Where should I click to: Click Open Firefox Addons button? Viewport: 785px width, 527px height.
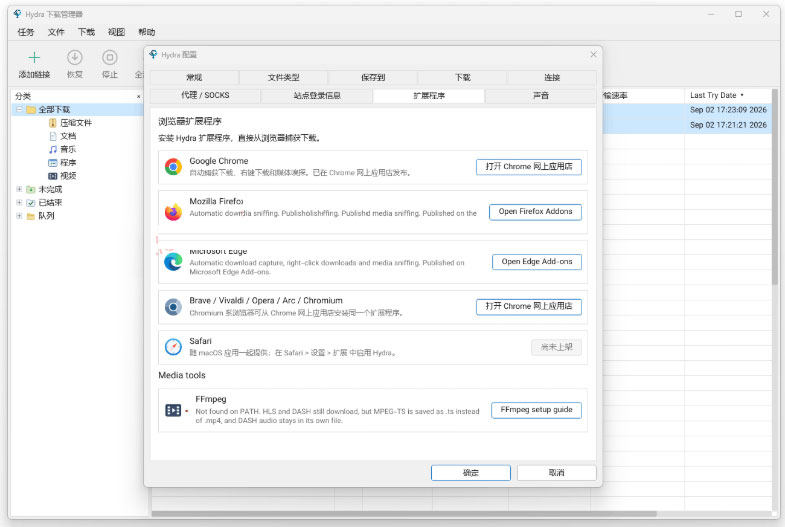pyautogui.click(x=535, y=212)
